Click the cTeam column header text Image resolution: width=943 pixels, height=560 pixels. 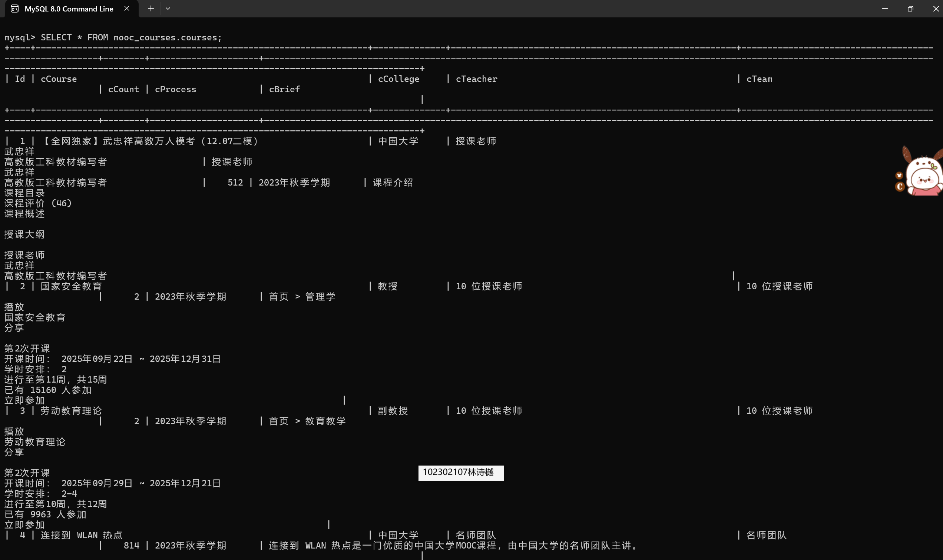tap(759, 79)
